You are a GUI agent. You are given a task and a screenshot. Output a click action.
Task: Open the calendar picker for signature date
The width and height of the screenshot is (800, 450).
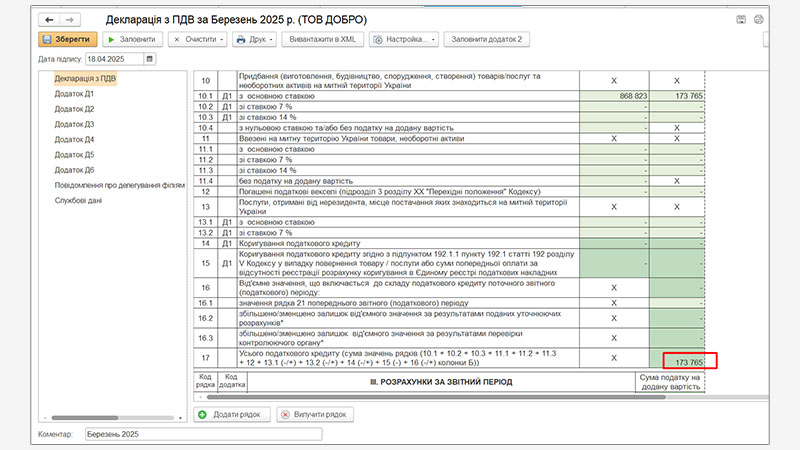149,59
